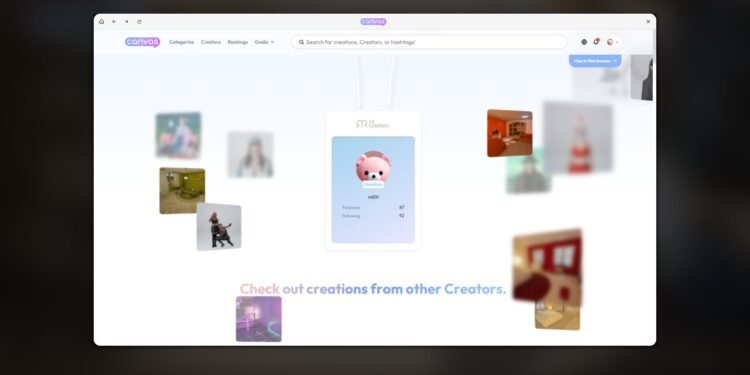Open the dancing couple creation thumbnail

219,227
